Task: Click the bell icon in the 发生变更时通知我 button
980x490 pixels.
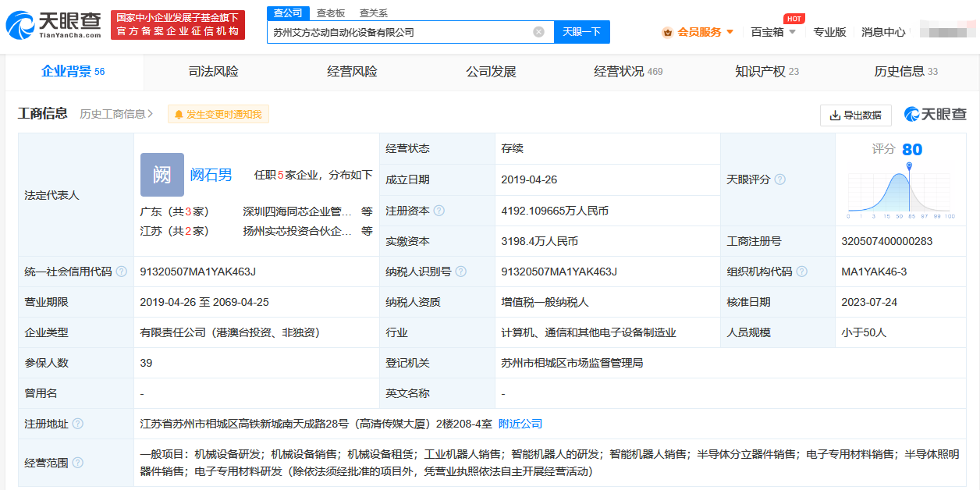Action: point(179,115)
